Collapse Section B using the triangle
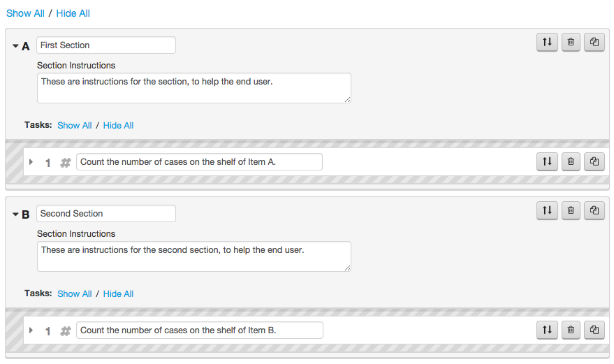The image size is (614, 364). point(15,214)
